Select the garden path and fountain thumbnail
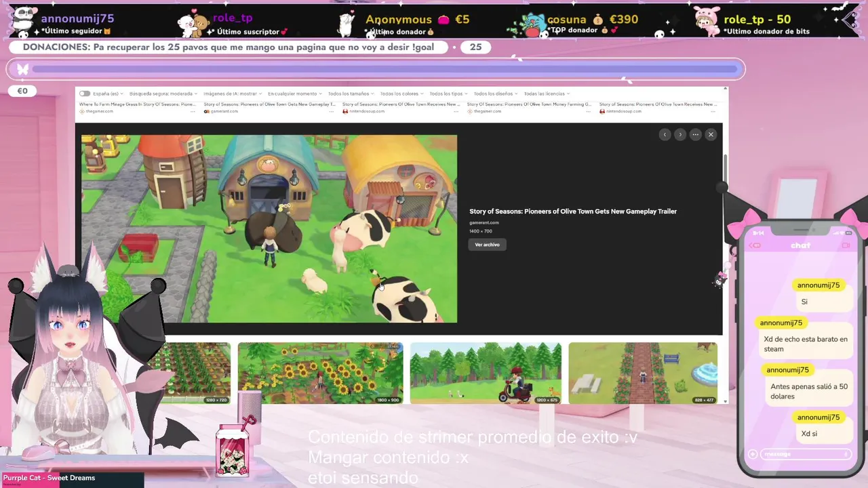Screen dimensions: 868x488 pos(643,373)
